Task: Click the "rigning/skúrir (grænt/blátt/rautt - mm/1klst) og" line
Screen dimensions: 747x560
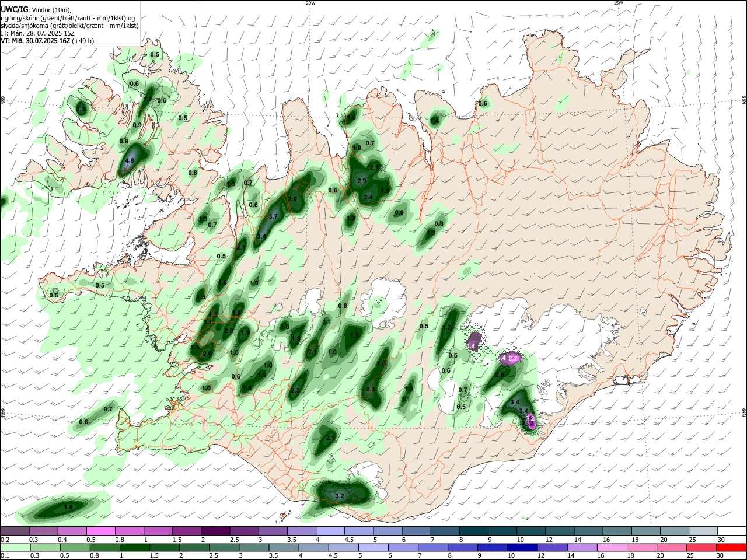Action: point(68,17)
